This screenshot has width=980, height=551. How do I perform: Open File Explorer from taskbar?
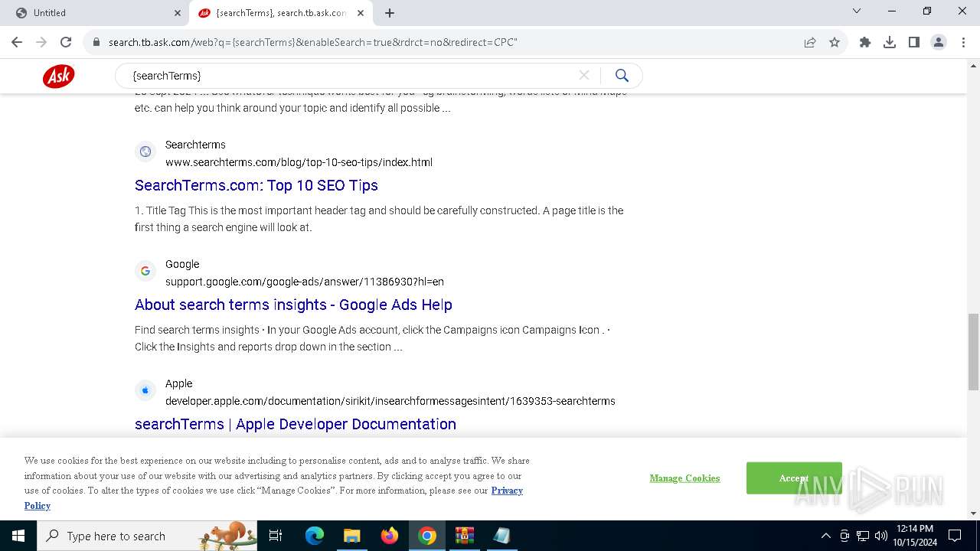pos(352,536)
